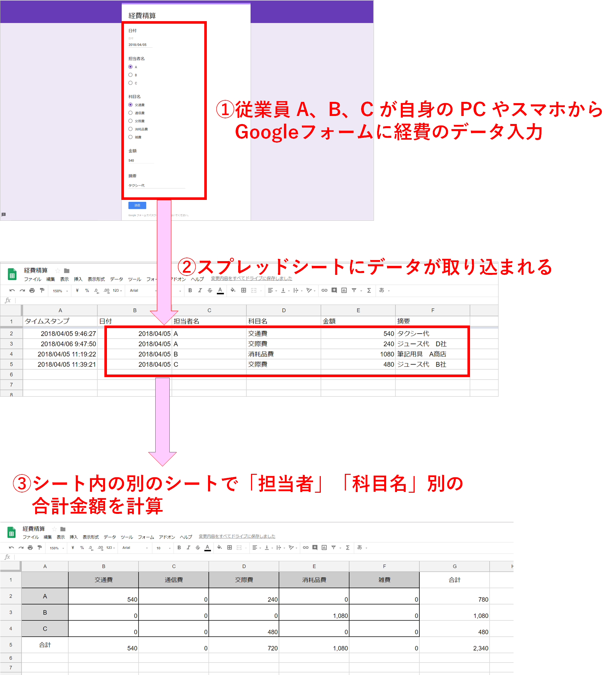Insert chart in the totals spreadsheet
This screenshot has width=616, height=675.
[324, 548]
